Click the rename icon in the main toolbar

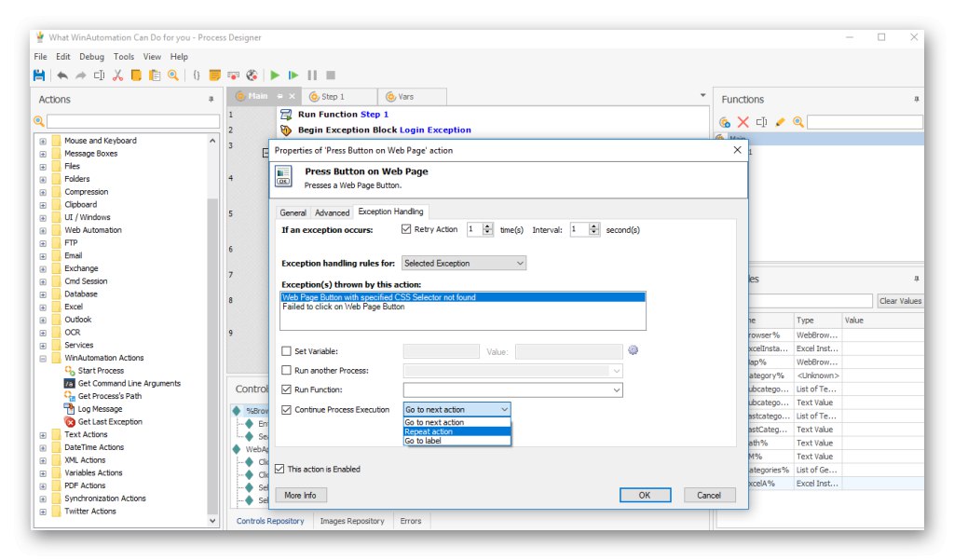[x=99, y=75]
